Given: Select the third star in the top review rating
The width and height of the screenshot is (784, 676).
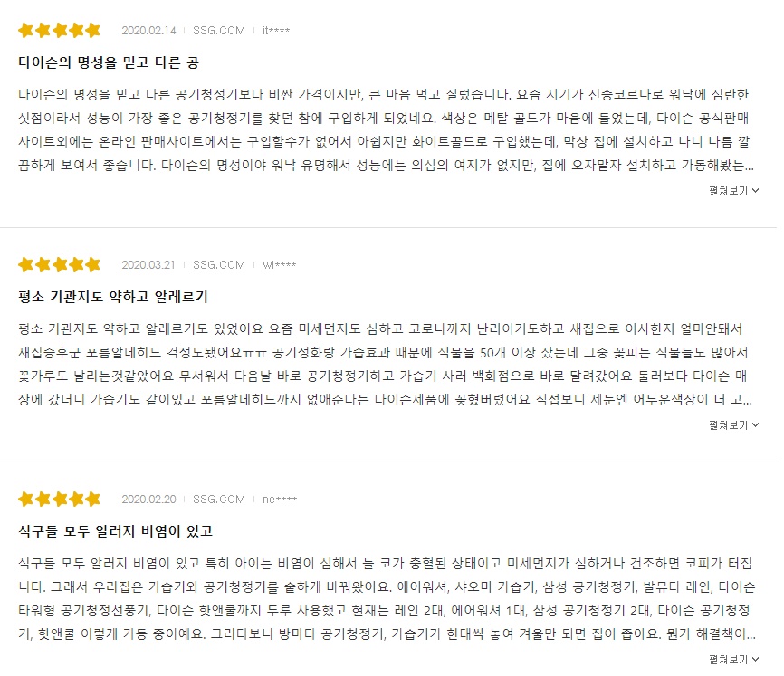Looking at the screenshot, I should pos(59,30).
